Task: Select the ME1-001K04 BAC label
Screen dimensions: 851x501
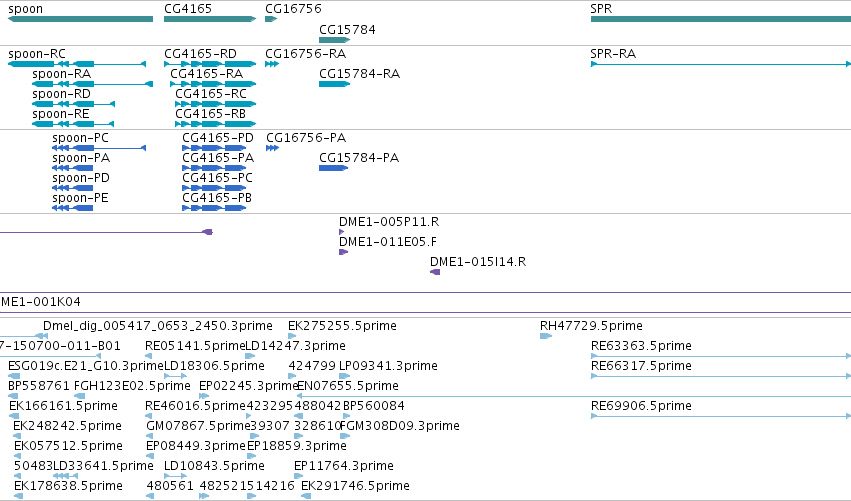Action: [x=41, y=302]
